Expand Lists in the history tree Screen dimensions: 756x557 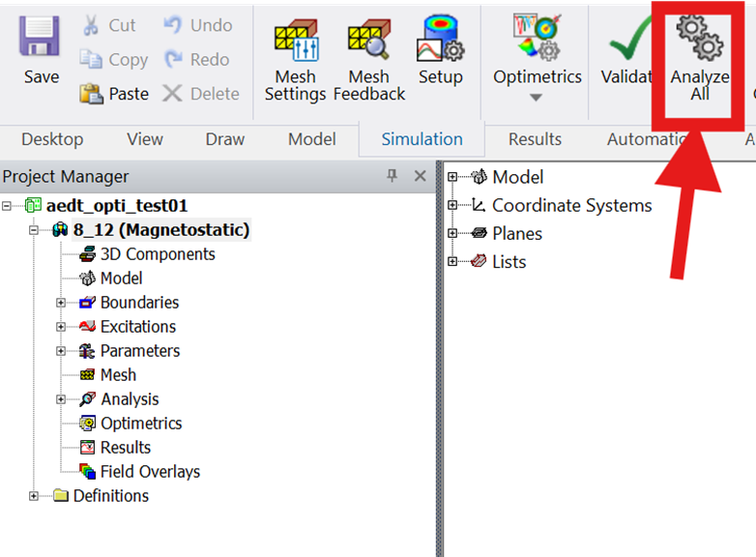(451, 261)
